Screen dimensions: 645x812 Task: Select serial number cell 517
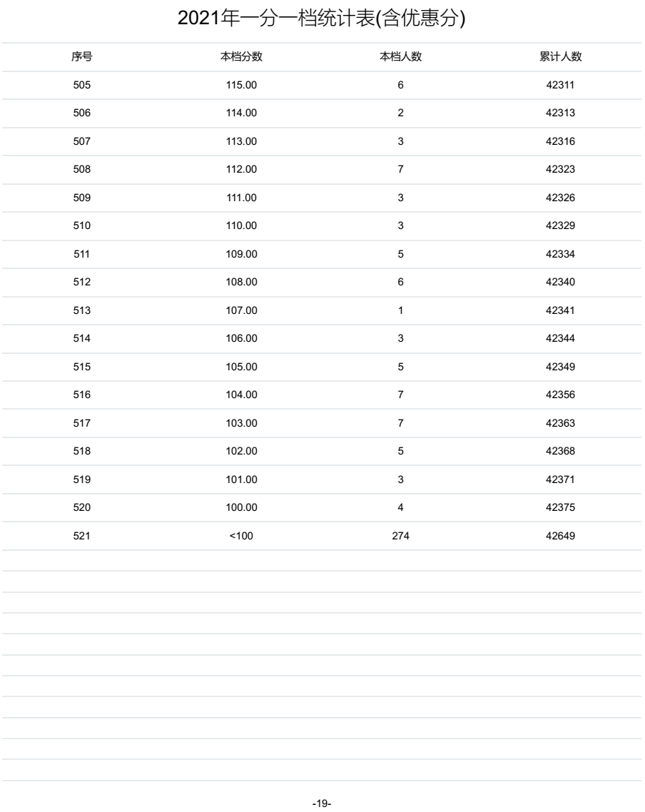pos(82,423)
